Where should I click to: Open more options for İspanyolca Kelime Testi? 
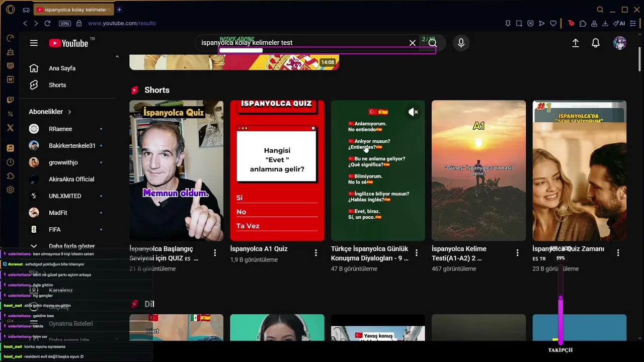(517, 253)
